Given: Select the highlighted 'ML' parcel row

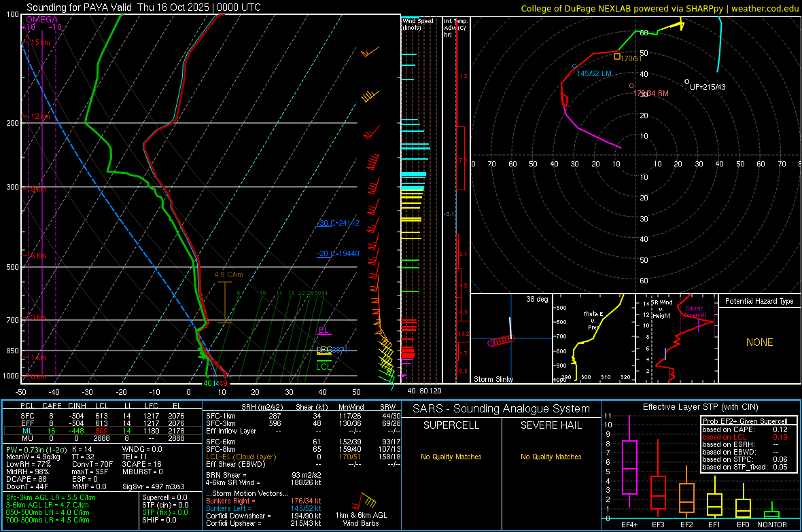Looking at the screenshot, I should (x=103, y=431).
